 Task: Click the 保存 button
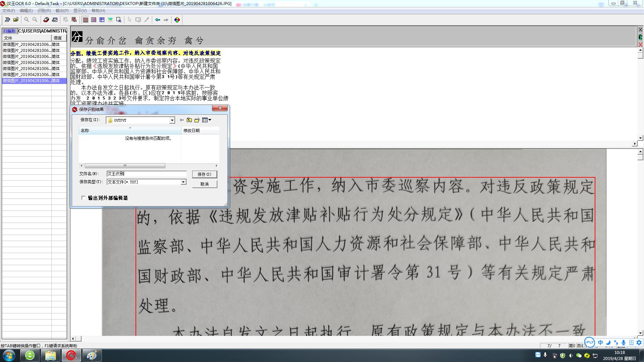tap(204, 174)
